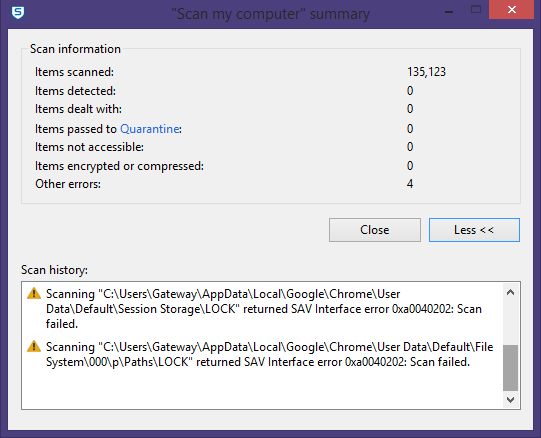Click the Scan history label
Screen dimensions: 541x438
click(x=55, y=270)
